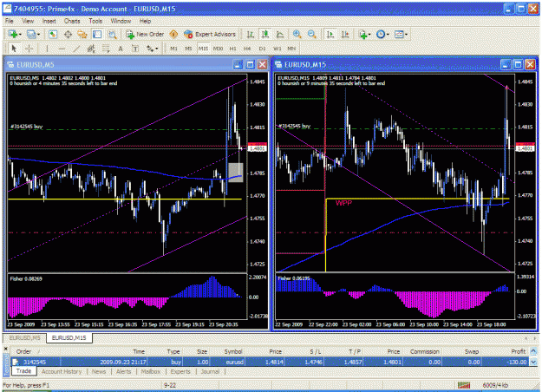Open the Journal terminal tab
The width and height of the screenshot is (542, 392).
click(210, 371)
